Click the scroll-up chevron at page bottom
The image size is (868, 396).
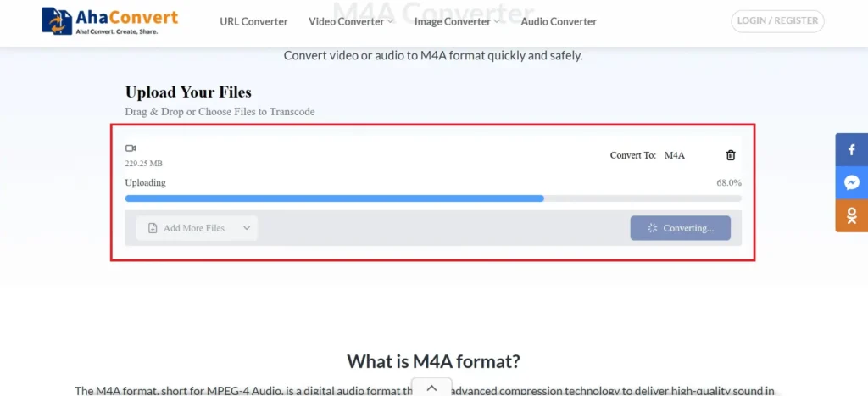tap(431, 388)
